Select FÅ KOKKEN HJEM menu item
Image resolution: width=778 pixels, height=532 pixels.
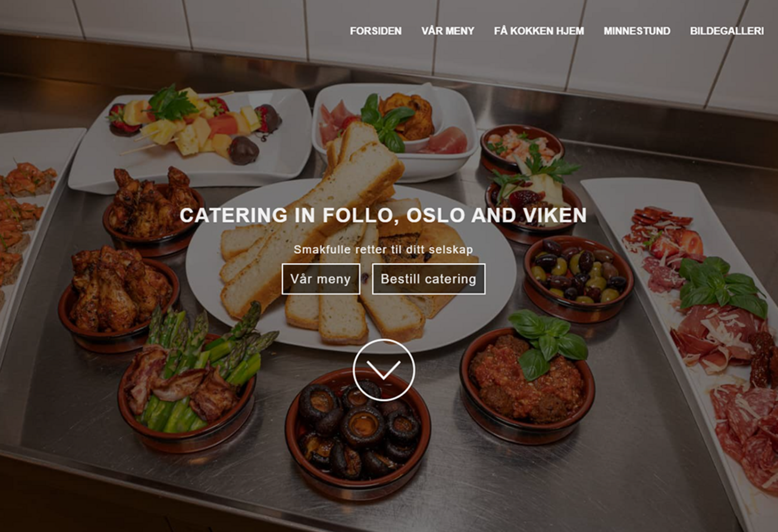[539, 31]
